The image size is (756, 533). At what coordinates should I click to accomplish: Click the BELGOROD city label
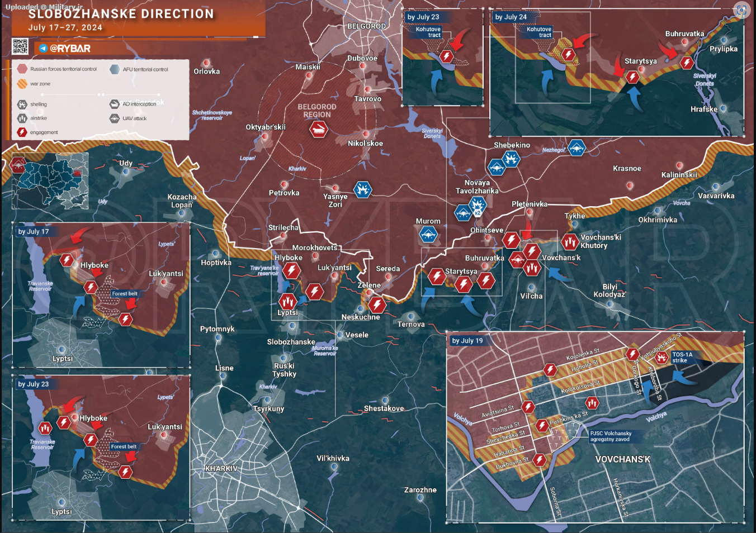point(366,26)
